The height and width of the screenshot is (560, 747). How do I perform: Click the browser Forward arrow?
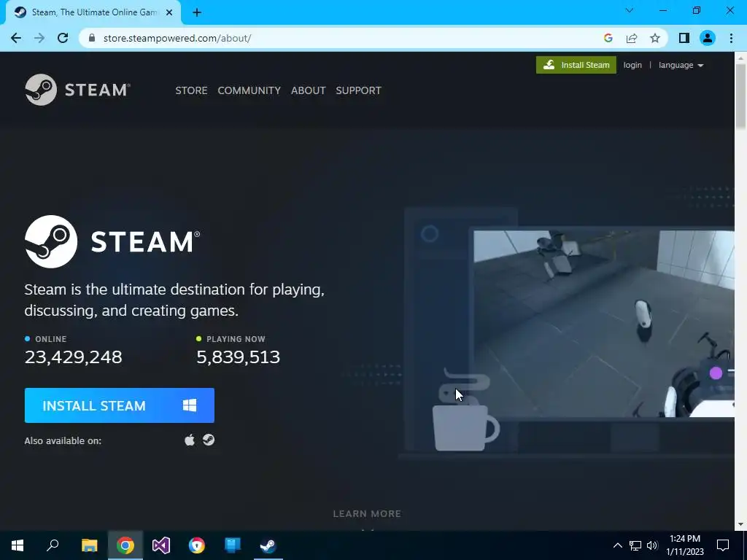pyautogui.click(x=39, y=38)
